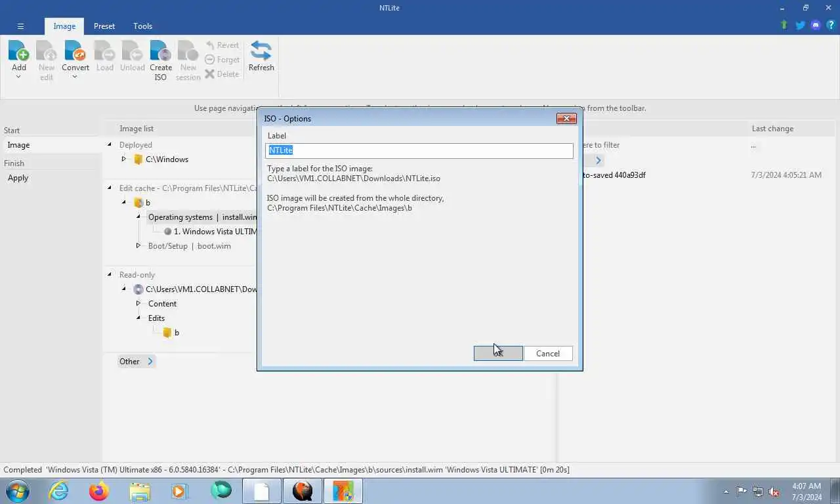
Task: Select the b folder under Edits
Action: [171, 333]
